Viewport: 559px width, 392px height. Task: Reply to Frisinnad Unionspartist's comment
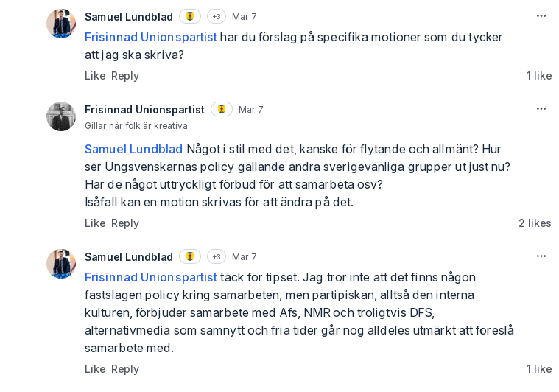(125, 223)
